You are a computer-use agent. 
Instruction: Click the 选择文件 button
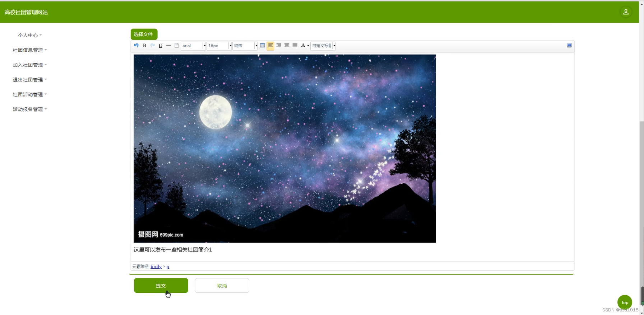point(144,34)
